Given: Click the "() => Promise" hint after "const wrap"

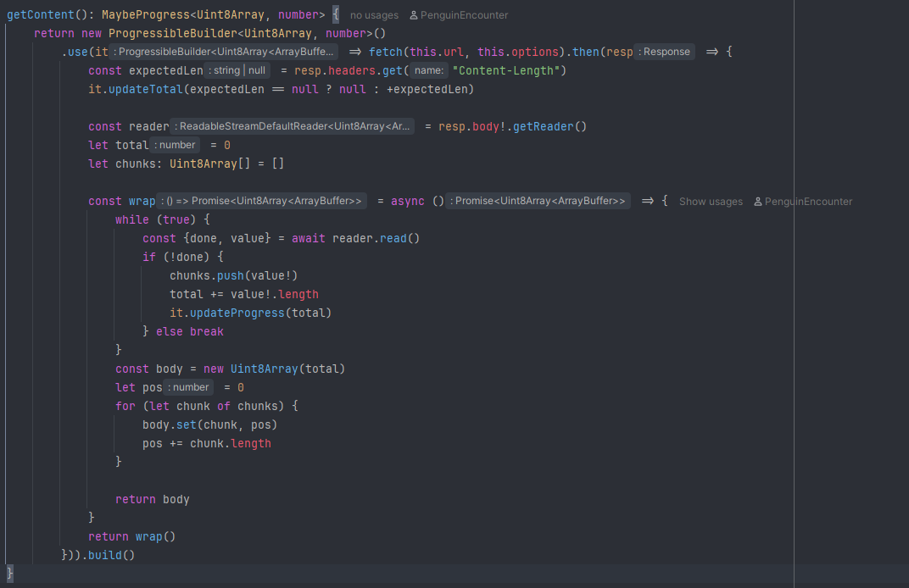Looking at the screenshot, I should tap(262, 201).
